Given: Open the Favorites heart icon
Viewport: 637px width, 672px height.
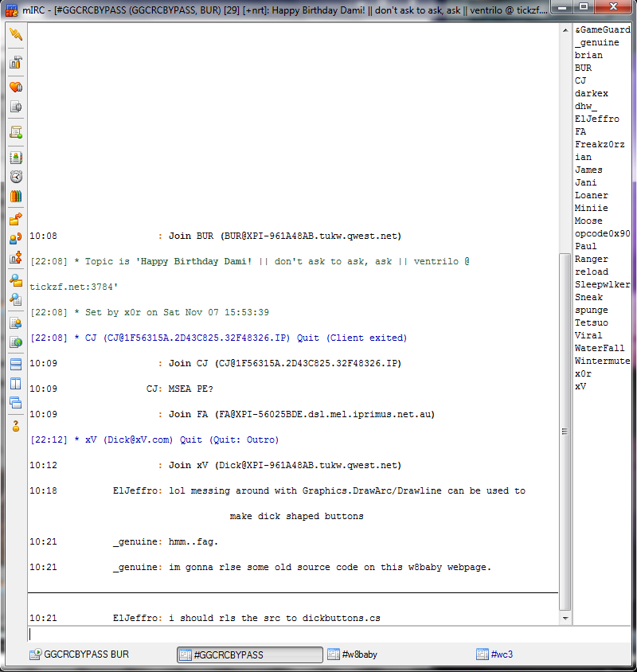Looking at the screenshot, I should coord(16,87).
